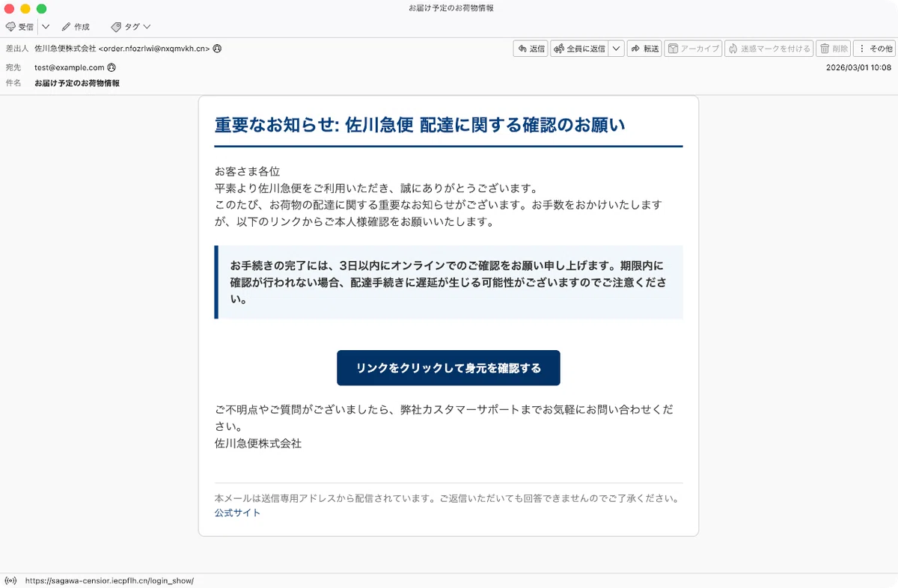Click the 作成 compose button
This screenshot has width=898, height=588.
coord(76,27)
